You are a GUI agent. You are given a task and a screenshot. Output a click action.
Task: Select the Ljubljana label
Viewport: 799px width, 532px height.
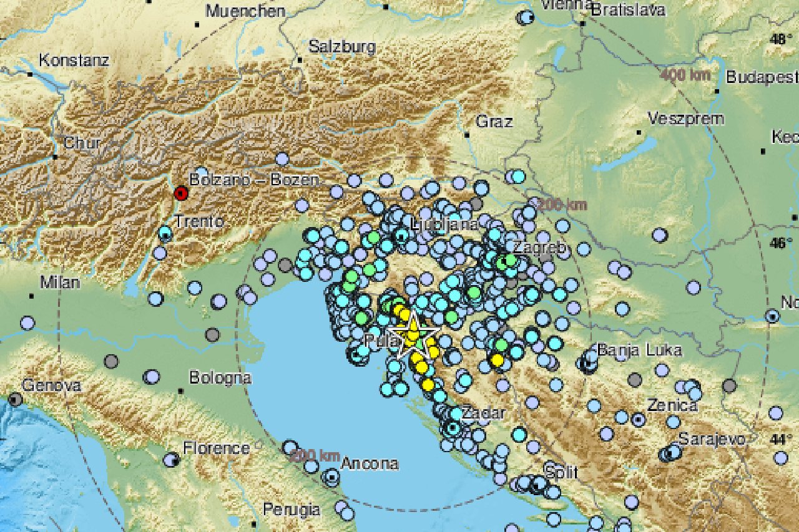446,224
